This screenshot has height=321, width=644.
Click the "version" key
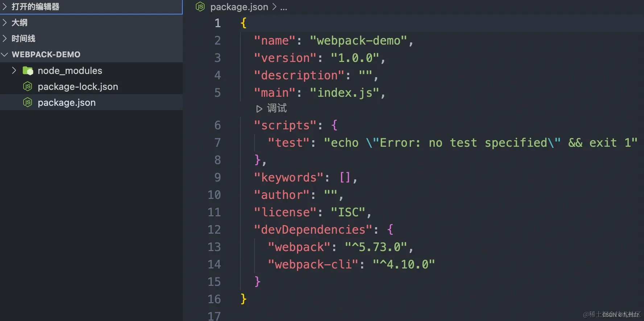(x=285, y=58)
